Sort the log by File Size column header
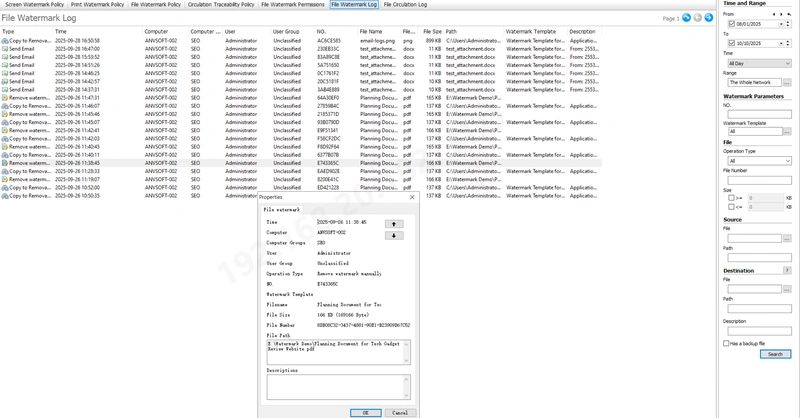The height and width of the screenshot is (418, 800). (x=431, y=32)
